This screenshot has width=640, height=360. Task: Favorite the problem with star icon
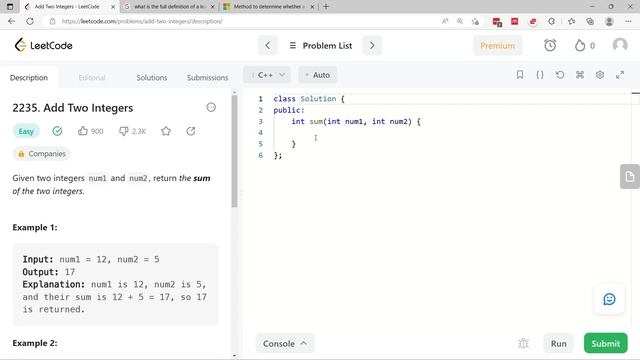pyautogui.click(x=166, y=131)
